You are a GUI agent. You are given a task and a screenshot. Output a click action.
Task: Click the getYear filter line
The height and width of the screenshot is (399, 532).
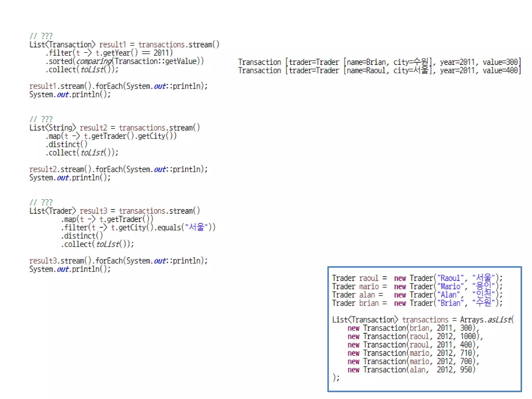[x=109, y=53]
